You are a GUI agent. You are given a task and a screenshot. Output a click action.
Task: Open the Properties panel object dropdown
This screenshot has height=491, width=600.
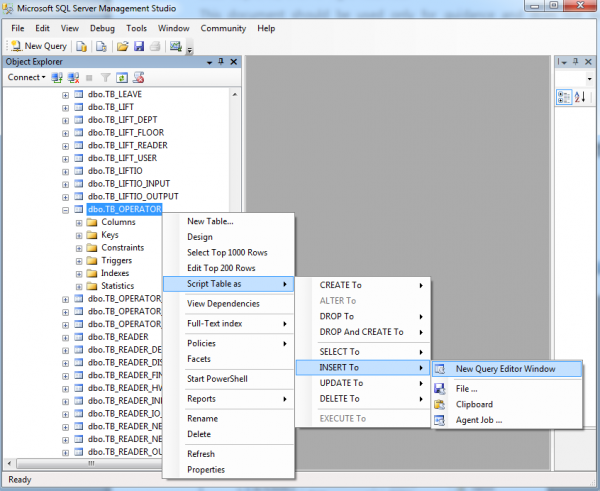(590, 78)
